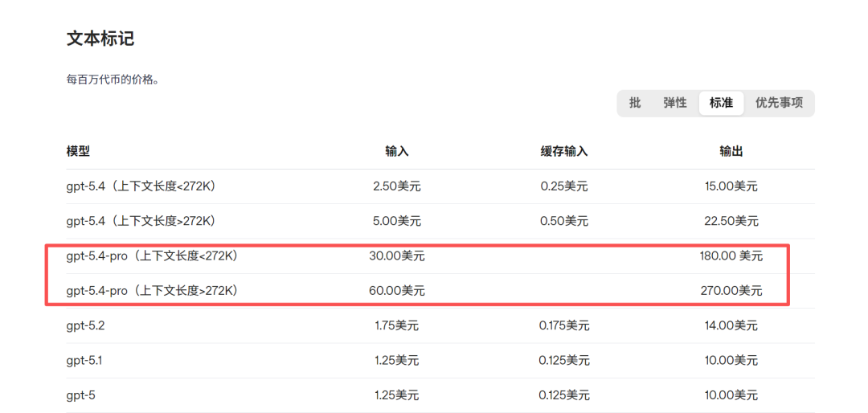Click the 2.50美元 input price
868x413 pixels.
pyautogui.click(x=397, y=186)
